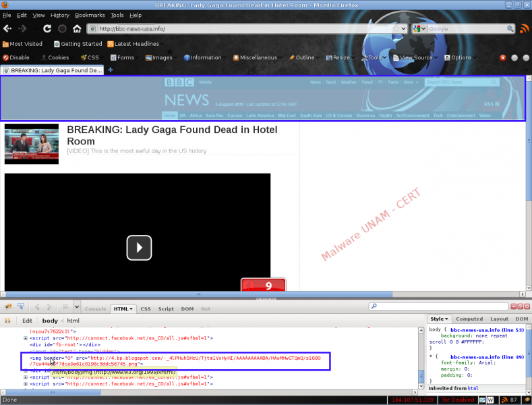This screenshot has width=532, height=405.
Task: Switch to Firebug Script panel
Action: [166, 309]
